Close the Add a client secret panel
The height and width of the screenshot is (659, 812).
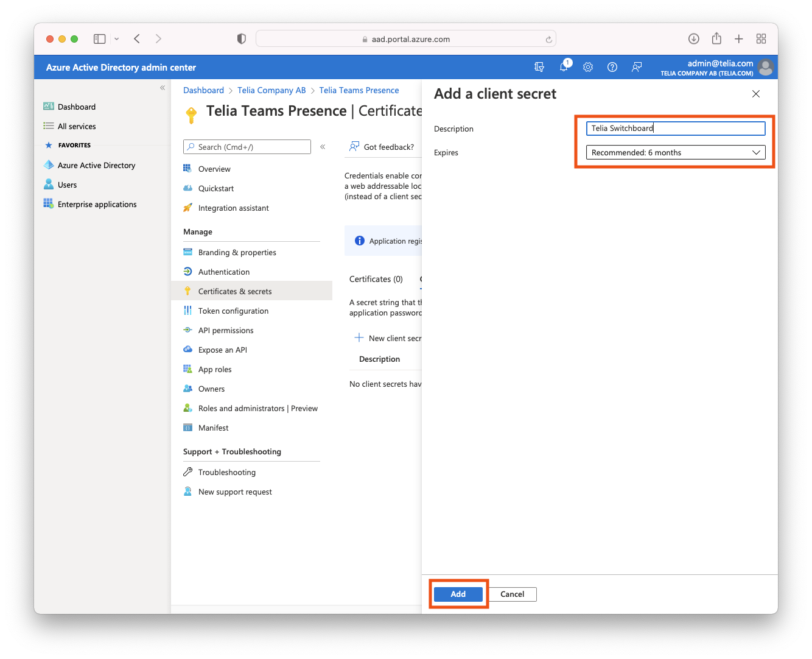pos(756,94)
